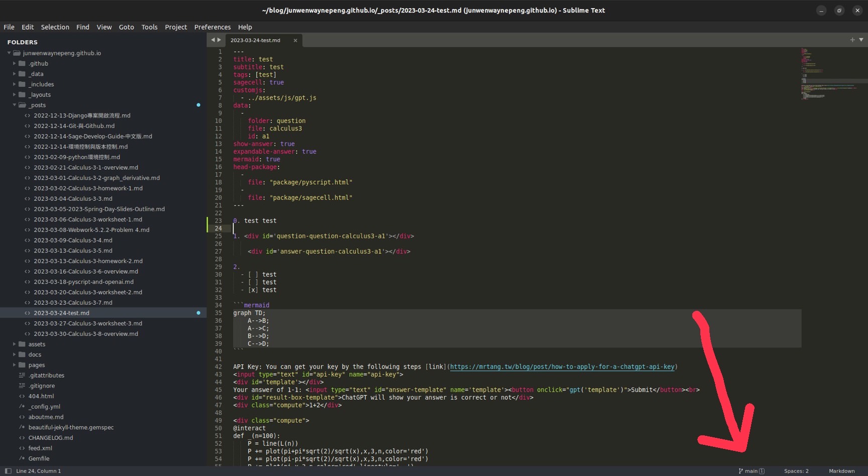868x476 pixels.
Task: Open 2023-03-30-Calculus-3-8-overview.md
Action: click(86, 334)
